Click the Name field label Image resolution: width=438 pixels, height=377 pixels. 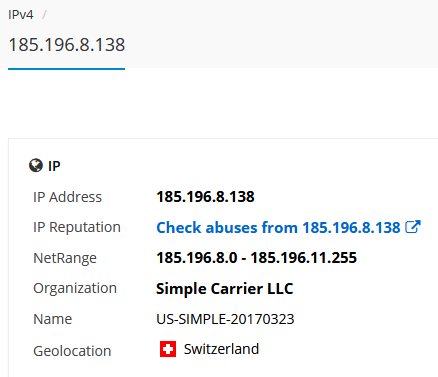tap(53, 319)
